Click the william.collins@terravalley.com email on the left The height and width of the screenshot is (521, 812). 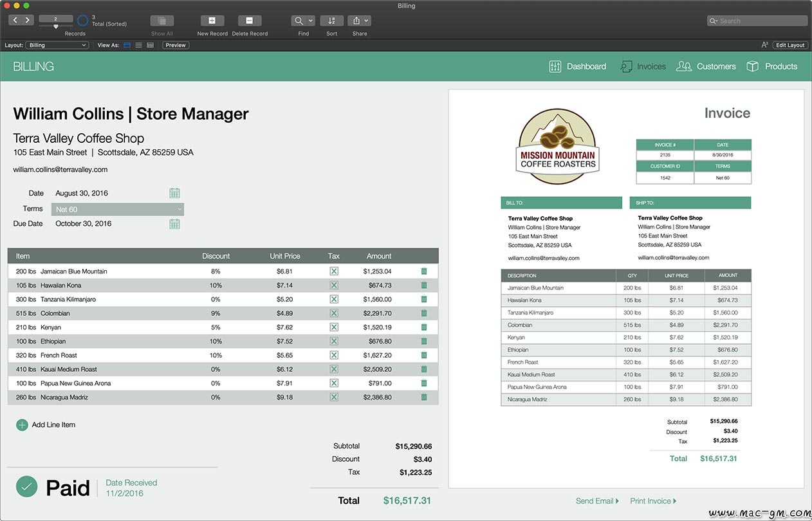60,170
